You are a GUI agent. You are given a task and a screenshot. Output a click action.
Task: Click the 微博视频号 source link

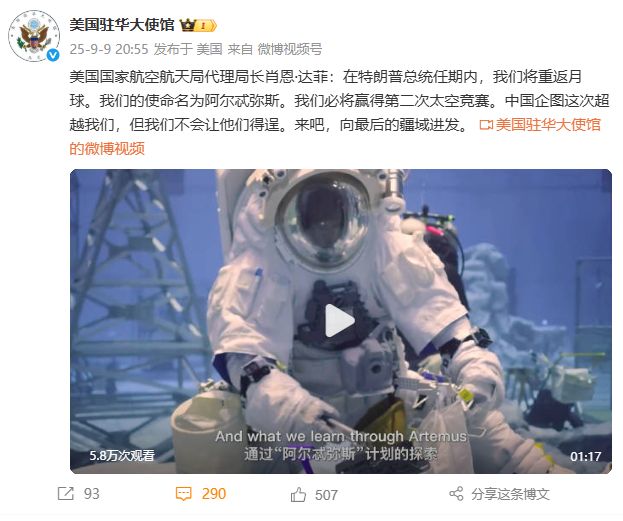(290, 49)
